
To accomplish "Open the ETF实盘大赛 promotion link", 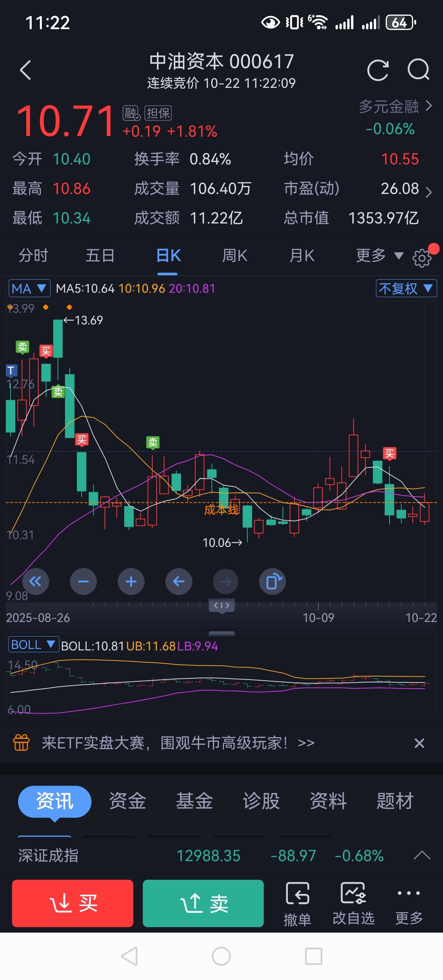I will pyautogui.click(x=178, y=743).
